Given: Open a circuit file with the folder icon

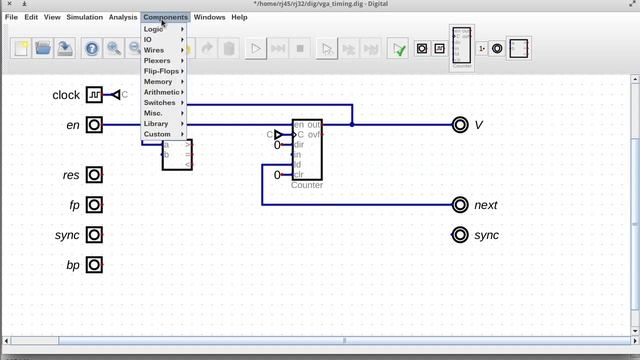Looking at the screenshot, I should (43, 49).
